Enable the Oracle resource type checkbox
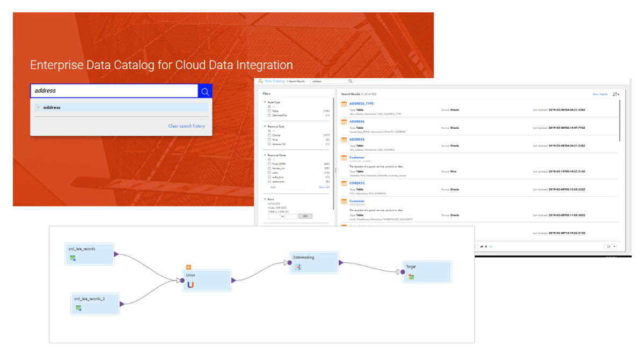This screenshot has height=354, width=644. point(269,135)
